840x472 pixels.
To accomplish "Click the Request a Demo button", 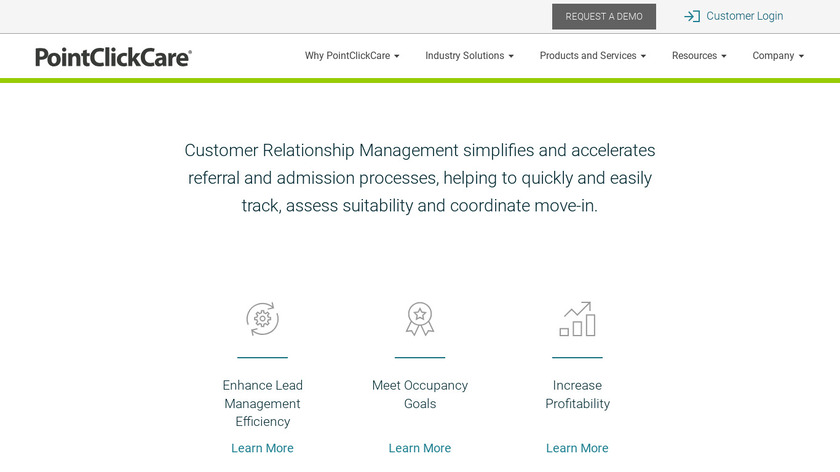I will [604, 17].
